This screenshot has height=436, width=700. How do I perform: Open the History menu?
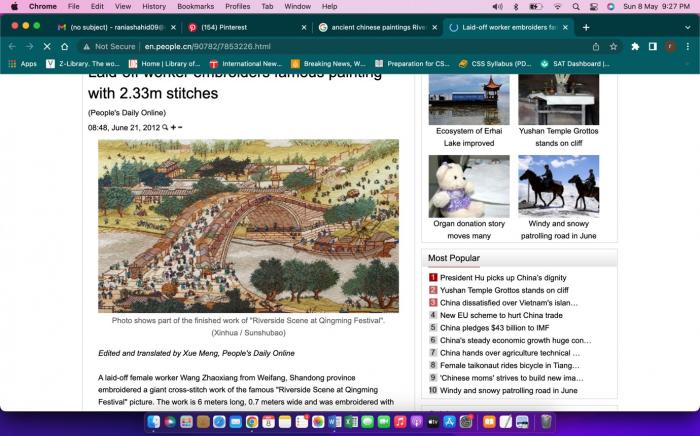(x=154, y=6)
